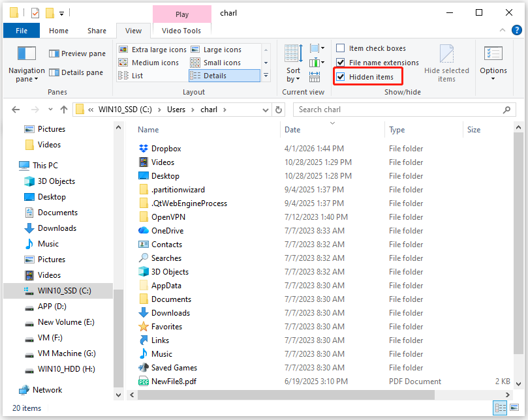Open Help with the question mark icon
528x420 pixels.
coord(516,30)
